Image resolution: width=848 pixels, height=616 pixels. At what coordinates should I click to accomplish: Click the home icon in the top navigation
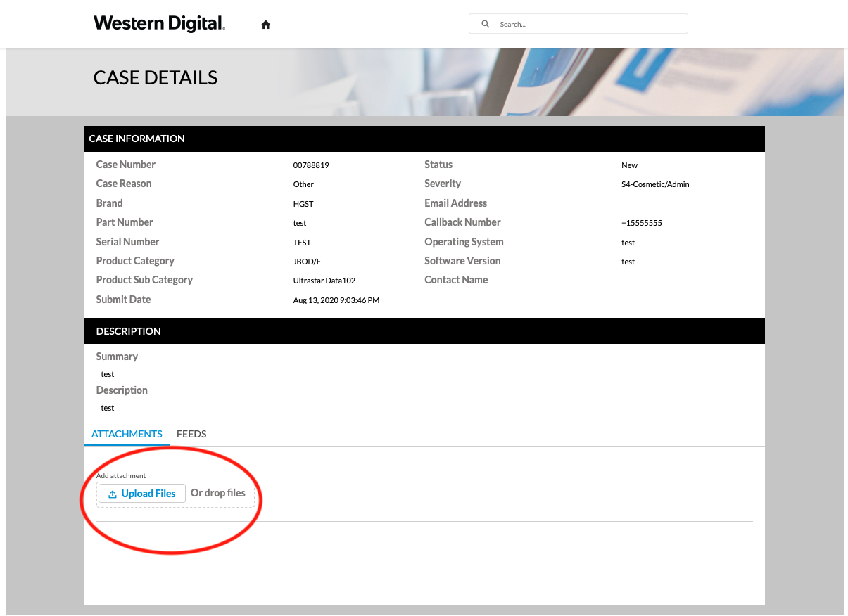coord(265,23)
